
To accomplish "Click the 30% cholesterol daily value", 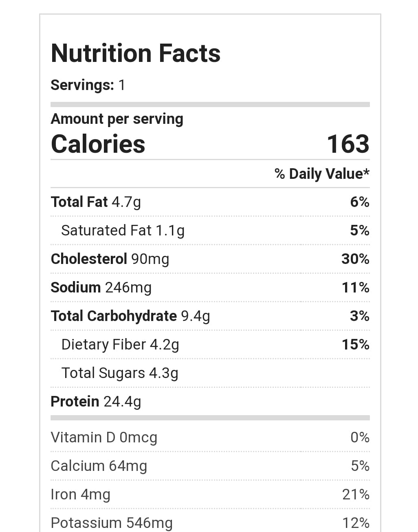I will click(x=355, y=259).
